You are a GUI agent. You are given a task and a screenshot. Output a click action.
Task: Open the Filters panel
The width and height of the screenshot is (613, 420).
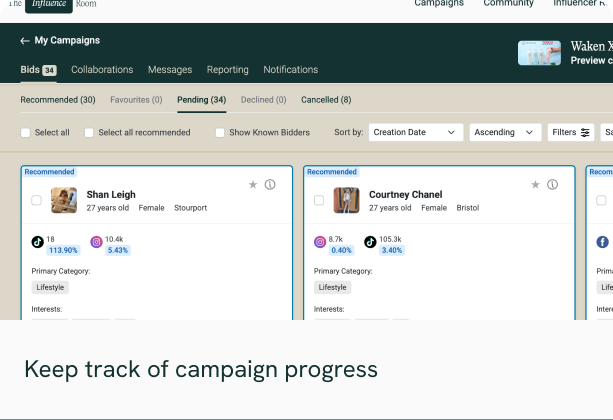(571, 132)
